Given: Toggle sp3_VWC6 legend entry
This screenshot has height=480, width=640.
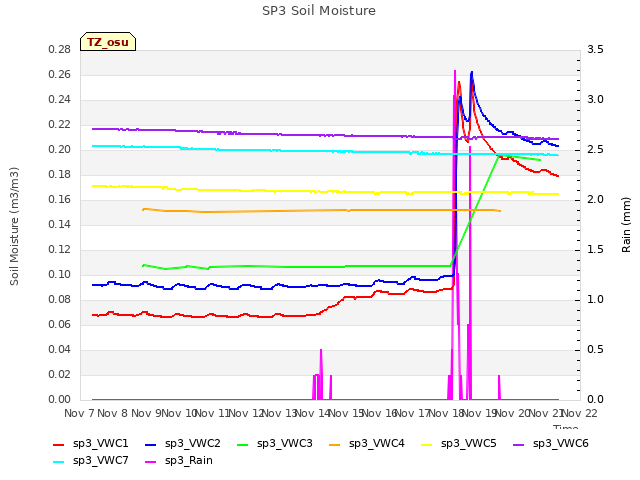Looking at the screenshot, I should click(551, 444).
